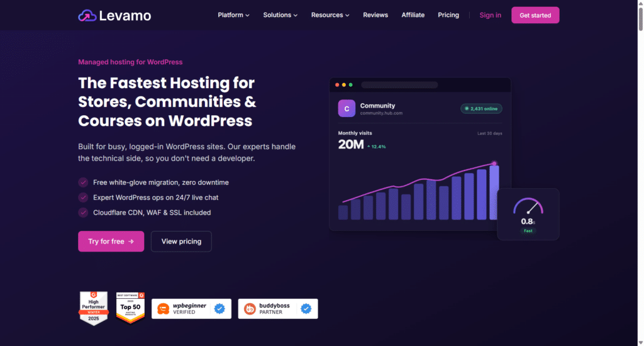Click the checkmark beside Free white-glove migration
This screenshot has height=346, width=644.
pyautogui.click(x=84, y=182)
